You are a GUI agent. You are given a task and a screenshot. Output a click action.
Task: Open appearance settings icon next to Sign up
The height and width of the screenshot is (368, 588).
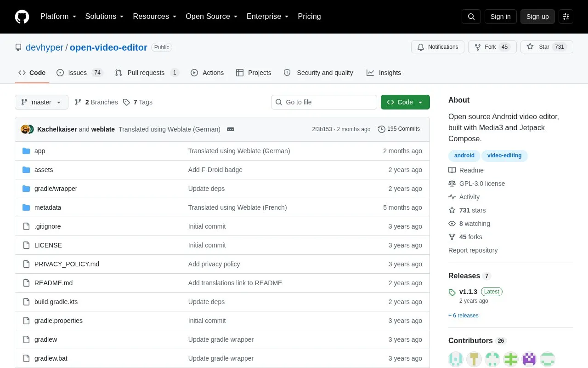[566, 17]
